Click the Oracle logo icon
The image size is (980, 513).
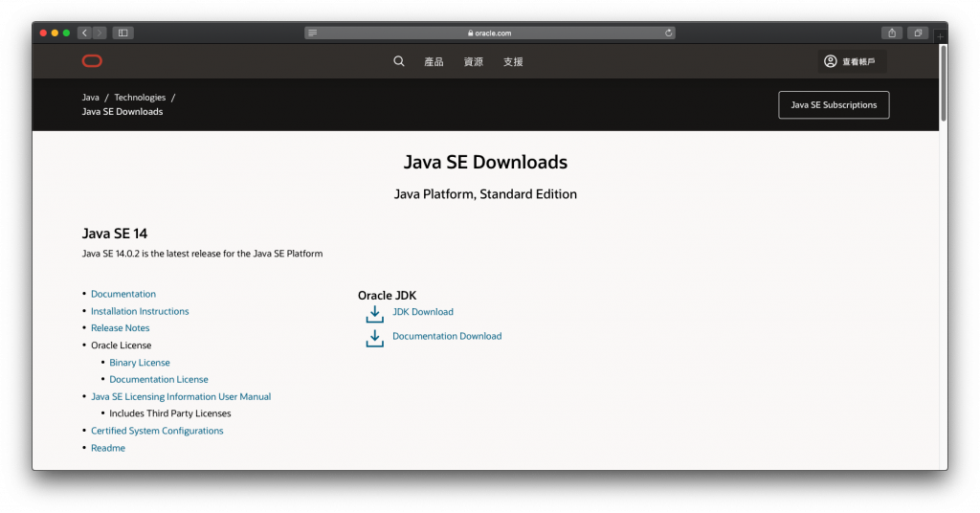pyautogui.click(x=92, y=60)
